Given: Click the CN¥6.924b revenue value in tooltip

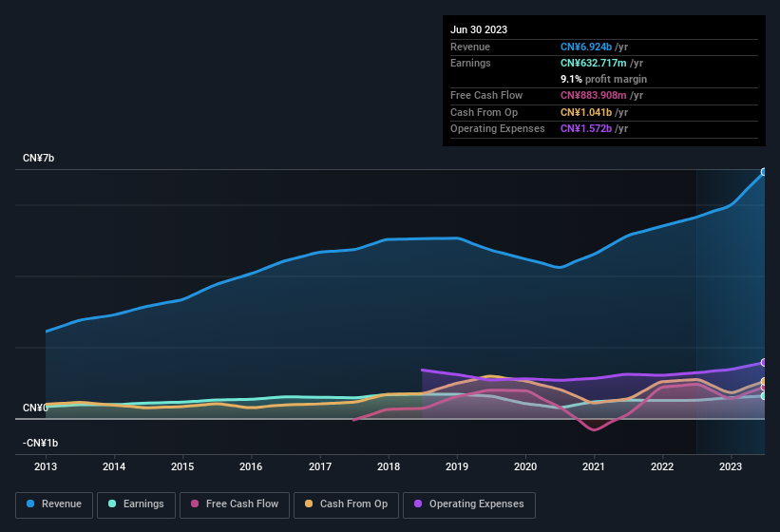Looking at the screenshot, I should (x=586, y=47).
